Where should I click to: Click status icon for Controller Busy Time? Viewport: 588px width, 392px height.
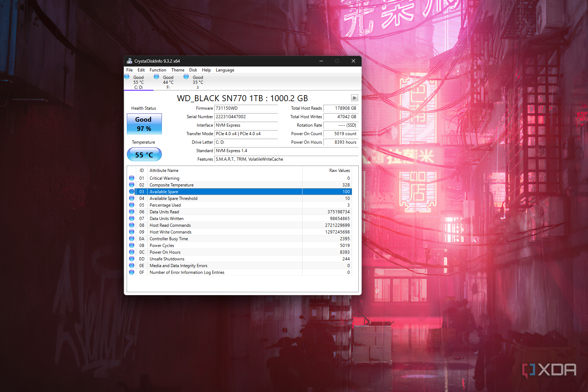point(132,238)
